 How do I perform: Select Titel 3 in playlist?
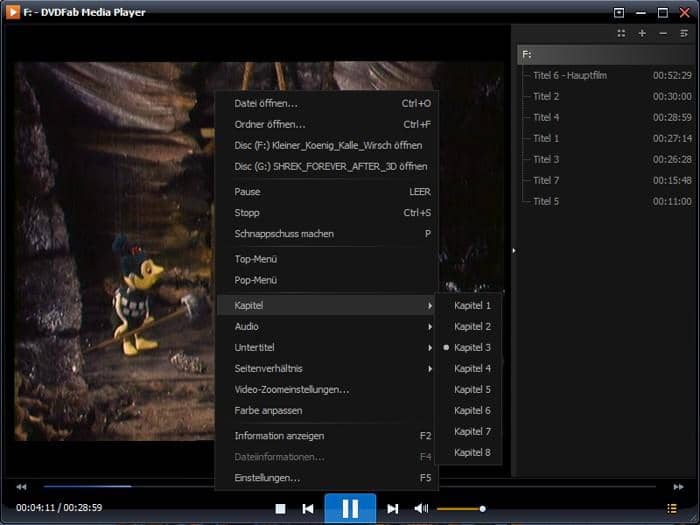tap(607, 159)
